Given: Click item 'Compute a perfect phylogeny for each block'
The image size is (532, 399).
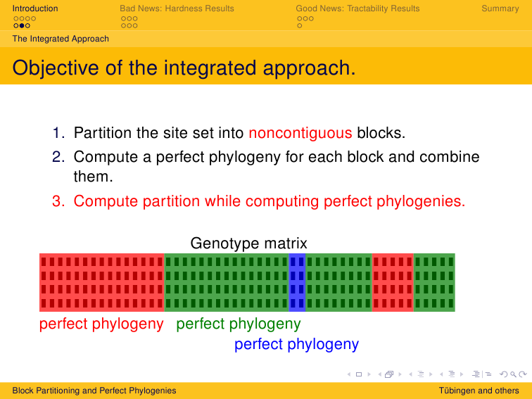Looking at the screenshot, I should click(277, 166).
